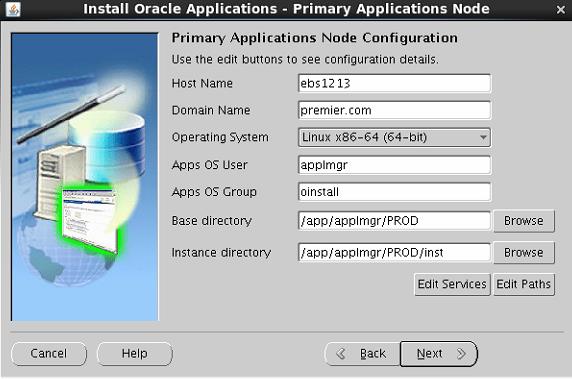This screenshot has width=572, height=379.
Task: Click the Instance directory text field
Action: tap(394, 252)
